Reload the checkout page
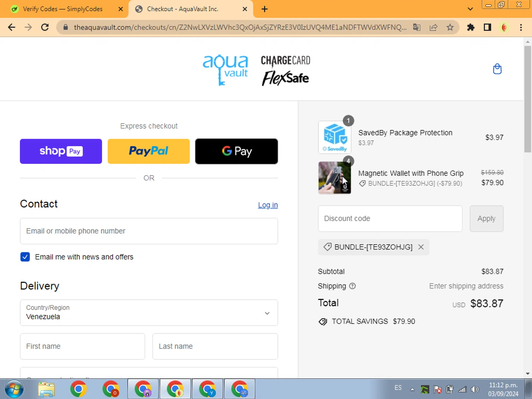Viewport: 532px width, 399px height. [45, 27]
